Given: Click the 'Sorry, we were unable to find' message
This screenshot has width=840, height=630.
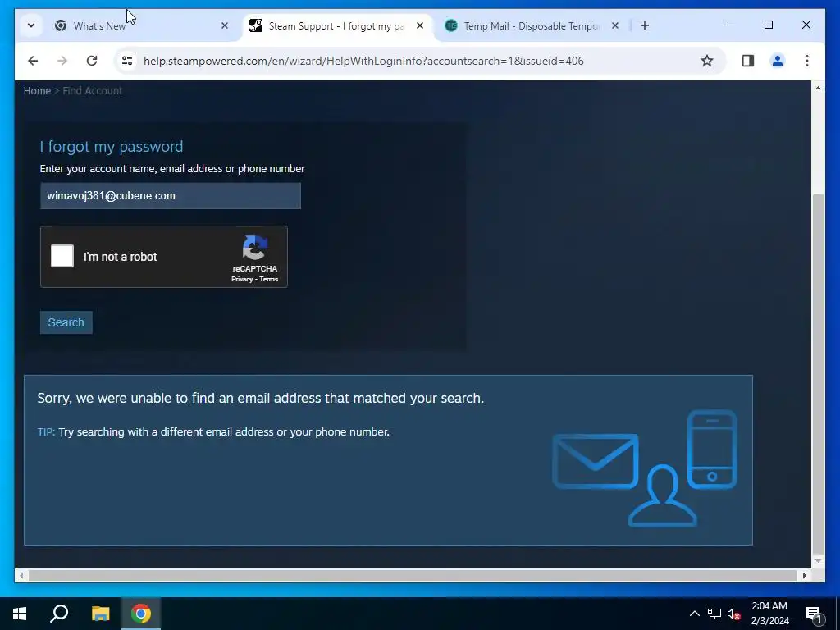Looking at the screenshot, I should point(260,398).
